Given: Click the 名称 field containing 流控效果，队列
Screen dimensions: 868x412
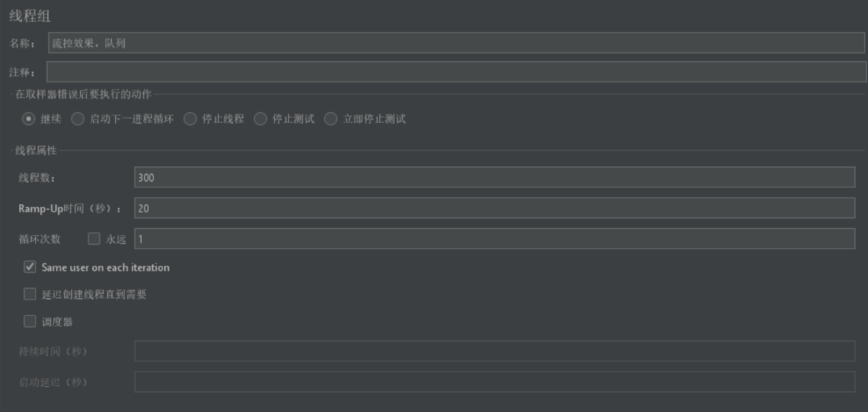Looking at the screenshot, I should [457, 43].
